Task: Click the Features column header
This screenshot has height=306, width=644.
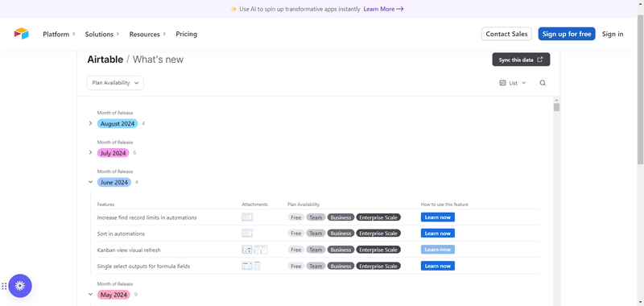Action: pos(105,205)
